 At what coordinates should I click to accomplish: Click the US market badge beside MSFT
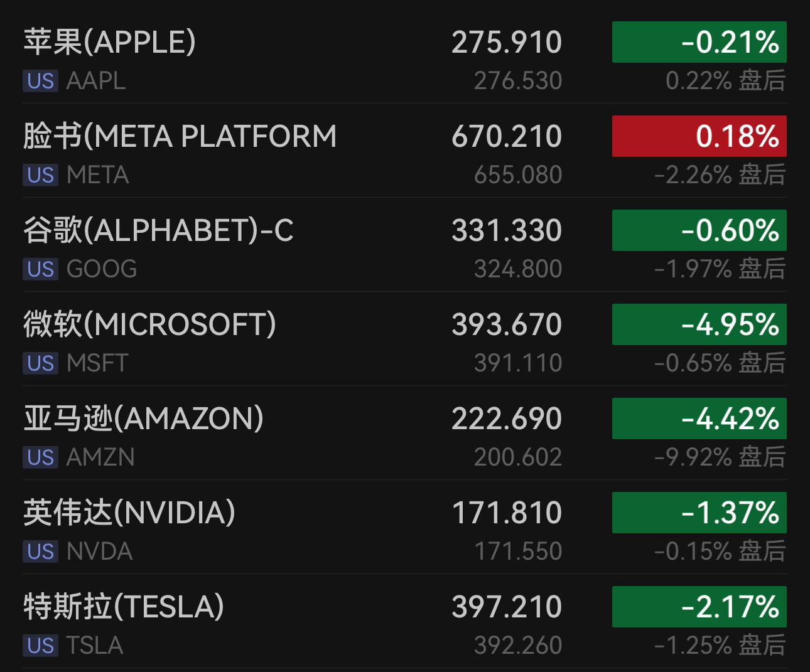pyautogui.click(x=41, y=363)
